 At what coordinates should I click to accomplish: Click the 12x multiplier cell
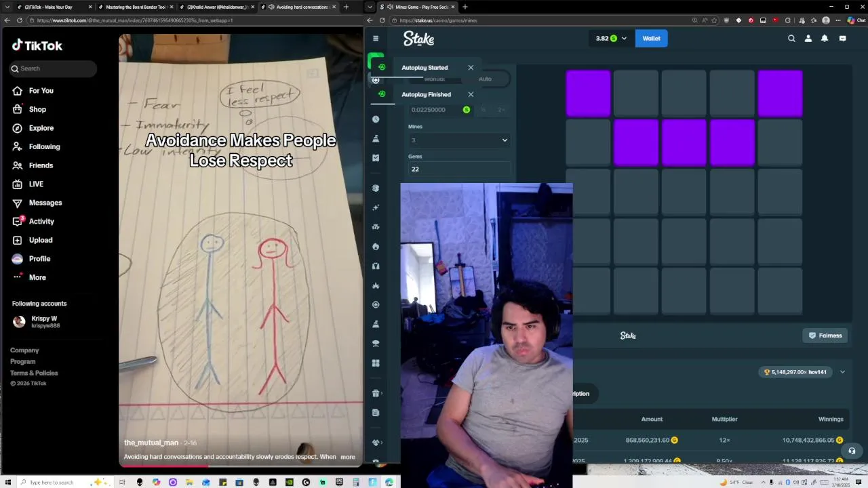pyautogui.click(x=724, y=441)
